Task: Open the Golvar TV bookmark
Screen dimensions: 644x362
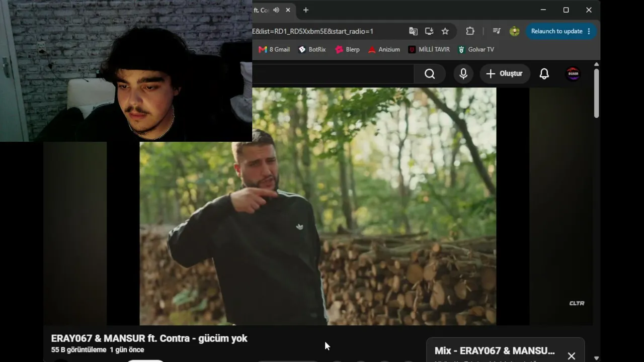Action: point(476,49)
